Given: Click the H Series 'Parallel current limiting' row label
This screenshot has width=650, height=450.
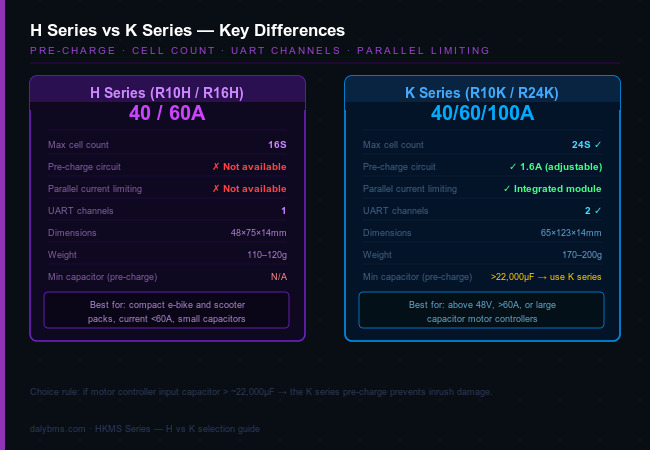Looking at the screenshot, I should [95, 188].
